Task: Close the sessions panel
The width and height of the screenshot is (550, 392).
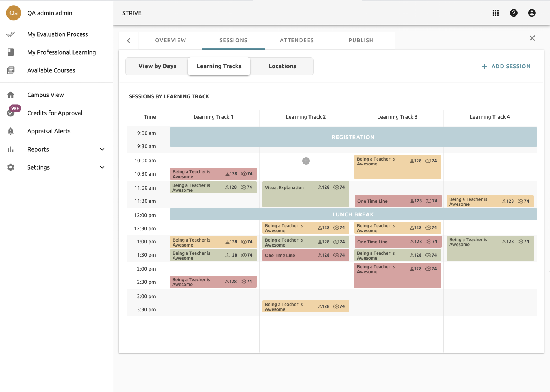Action: coord(532,38)
